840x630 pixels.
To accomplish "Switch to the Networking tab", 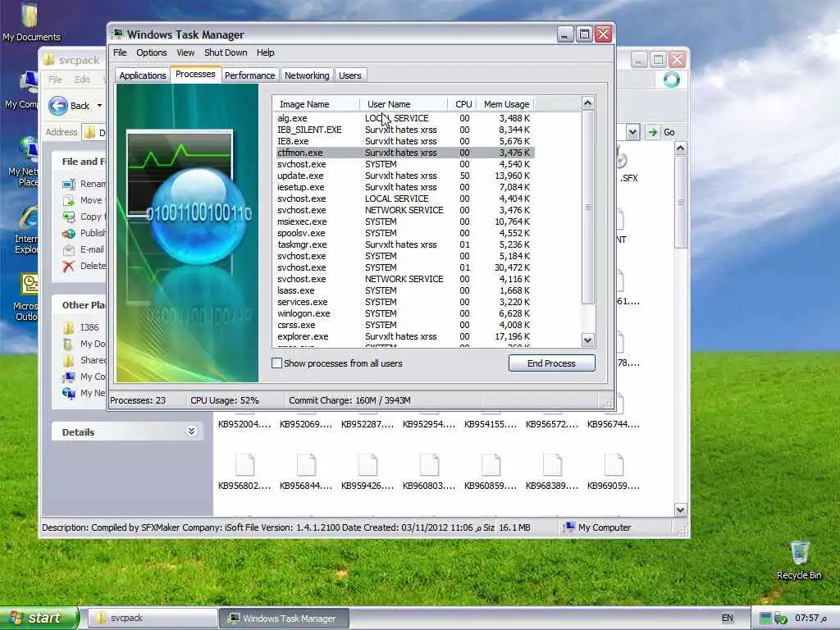I will point(307,75).
